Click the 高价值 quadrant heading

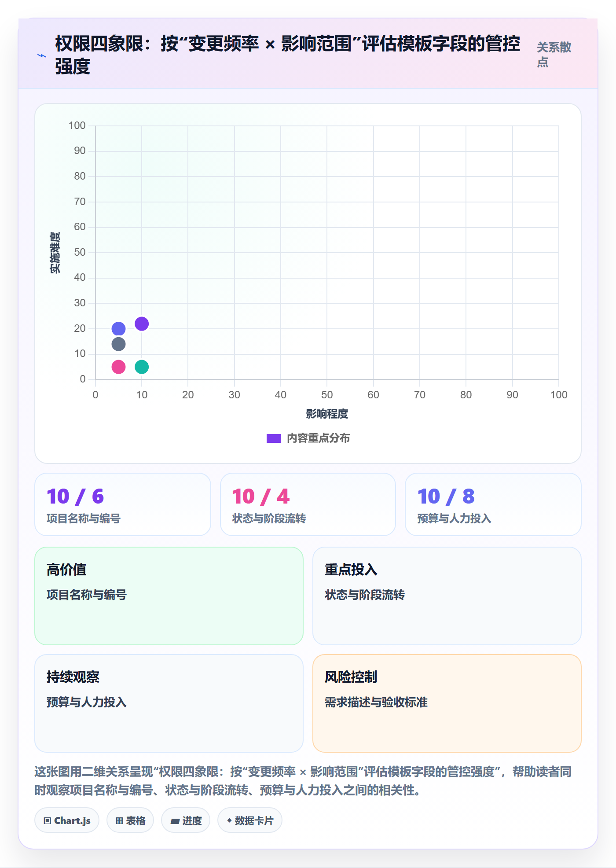click(x=66, y=570)
